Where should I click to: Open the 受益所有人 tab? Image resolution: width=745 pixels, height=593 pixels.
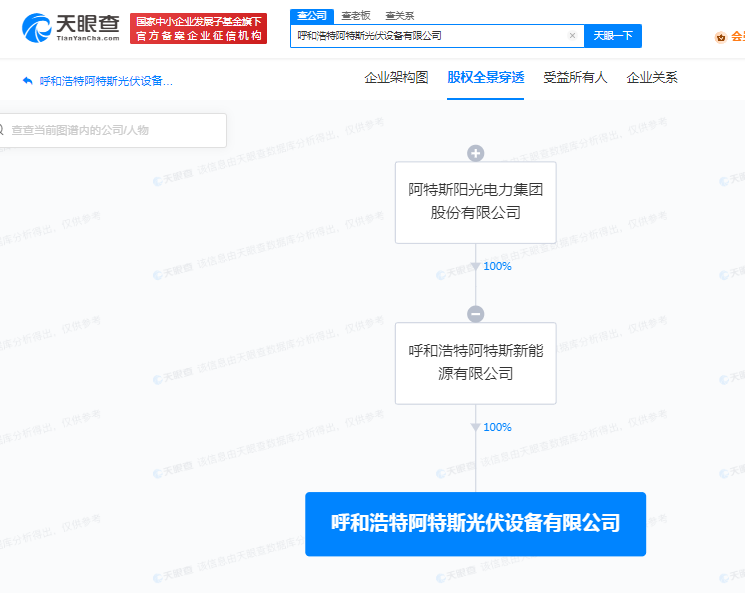[575, 77]
